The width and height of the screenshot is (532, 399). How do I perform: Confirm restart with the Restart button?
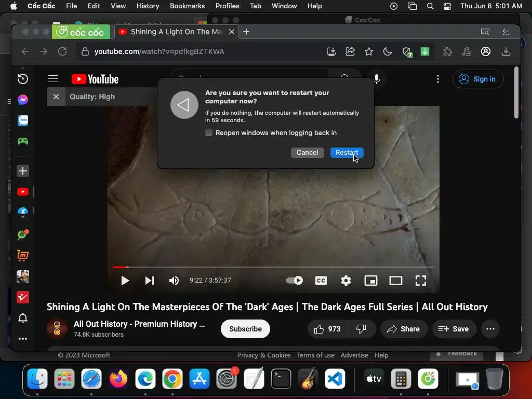tap(347, 153)
